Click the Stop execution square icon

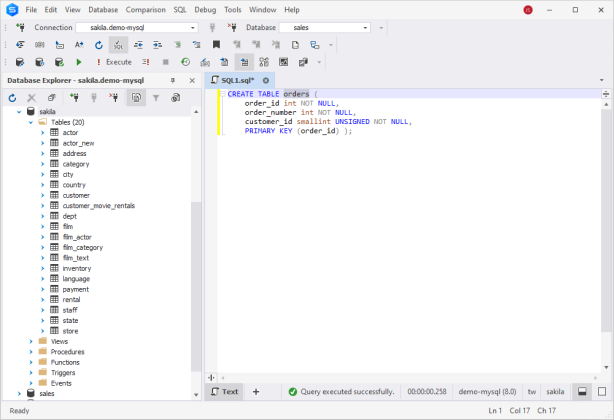(166, 62)
